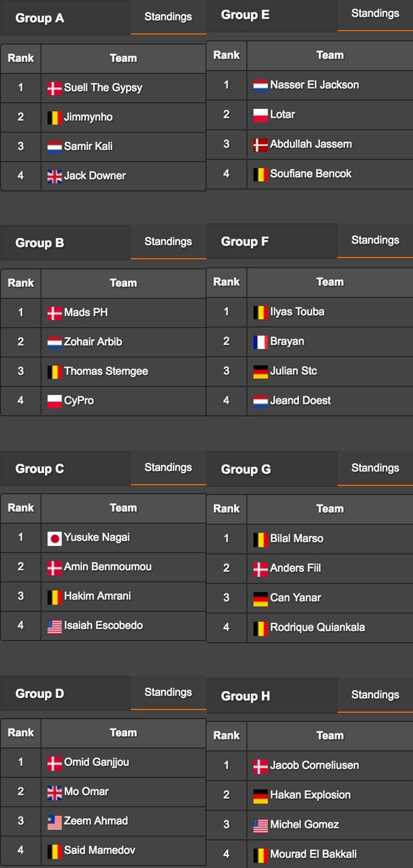Click the UK flag next to Jack Downer
Viewport: 413px width, 868px height.
tap(54, 176)
